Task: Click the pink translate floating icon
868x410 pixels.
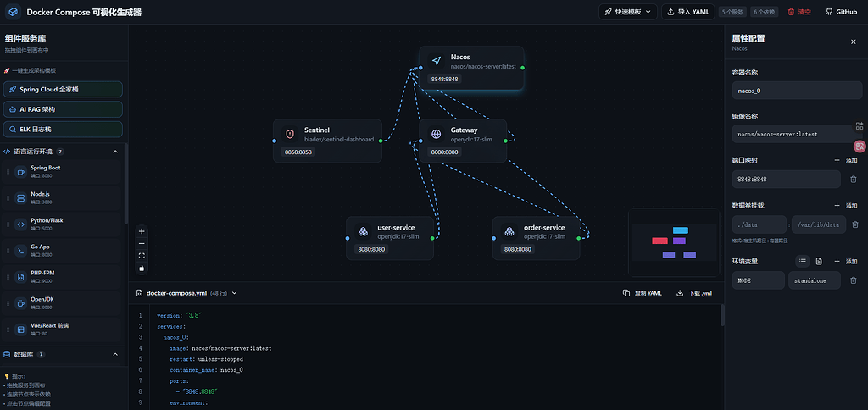Action: (860, 146)
